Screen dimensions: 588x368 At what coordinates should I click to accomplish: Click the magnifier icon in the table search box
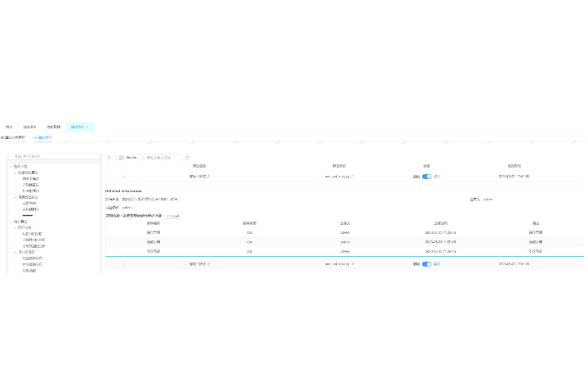click(x=145, y=157)
